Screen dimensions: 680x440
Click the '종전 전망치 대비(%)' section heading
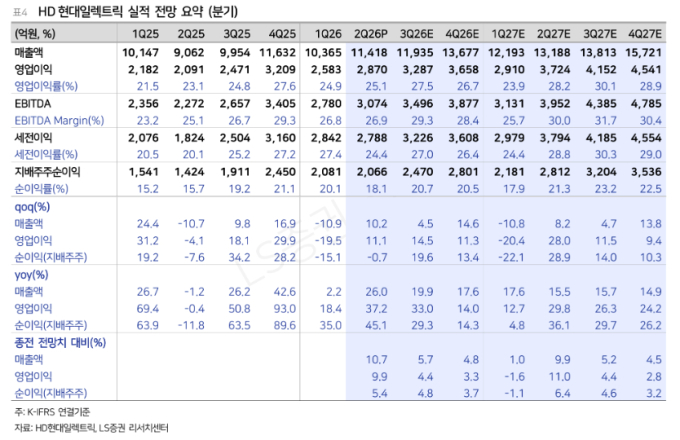pos(60,343)
